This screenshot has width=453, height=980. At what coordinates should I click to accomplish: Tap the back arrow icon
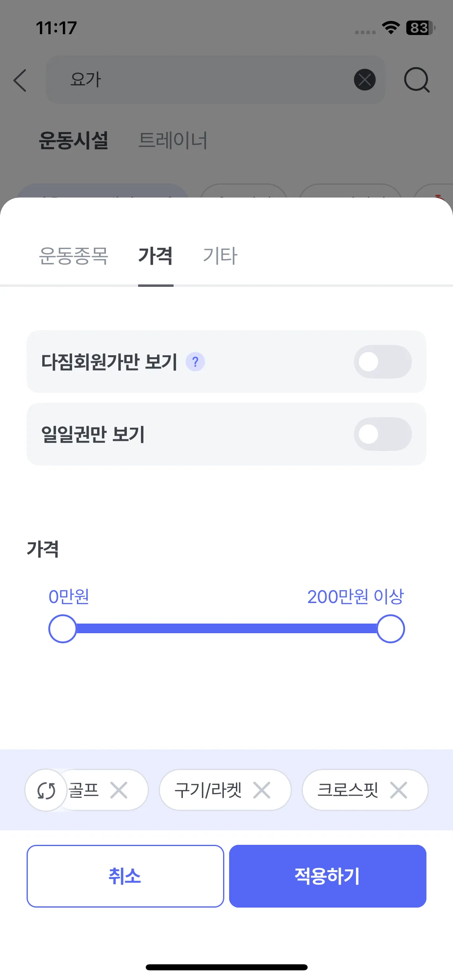coord(20,80)
